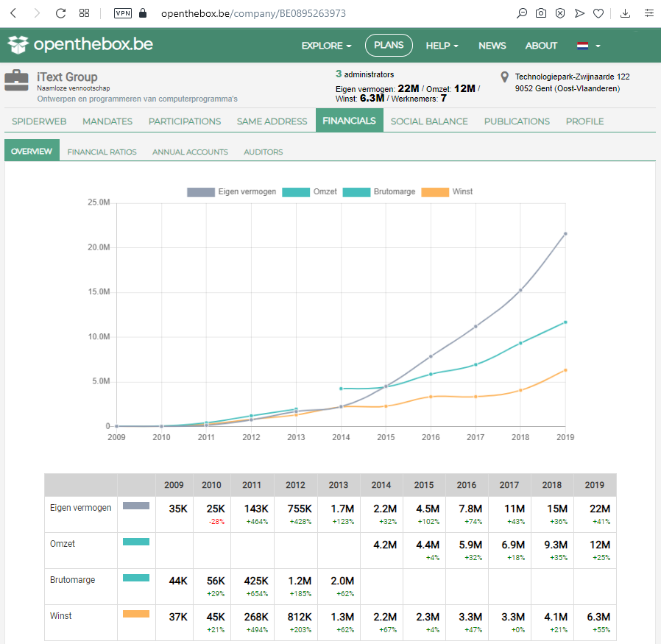The height and width of the screenshot is (644, 661).
Task: Open the SAME ADDRESS tab
Action: pos(272,121)
